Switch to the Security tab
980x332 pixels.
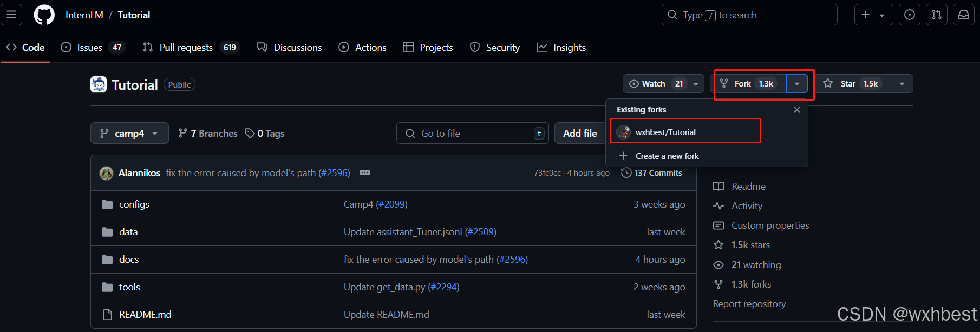pos(495,48)
